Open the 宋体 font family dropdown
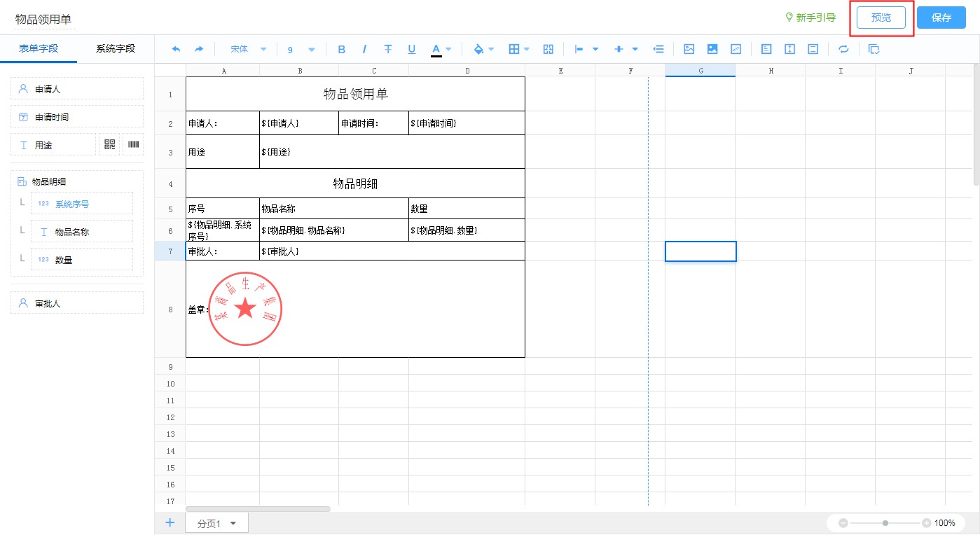 [249, 49]
